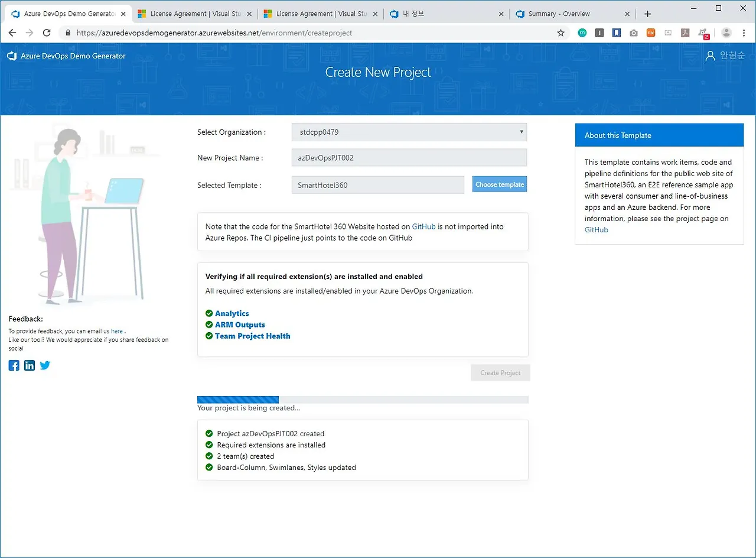Screen dimensions: 756x558
Task: Close the Azure DevOps Demo Generator tab
Action: coord(123,14)
